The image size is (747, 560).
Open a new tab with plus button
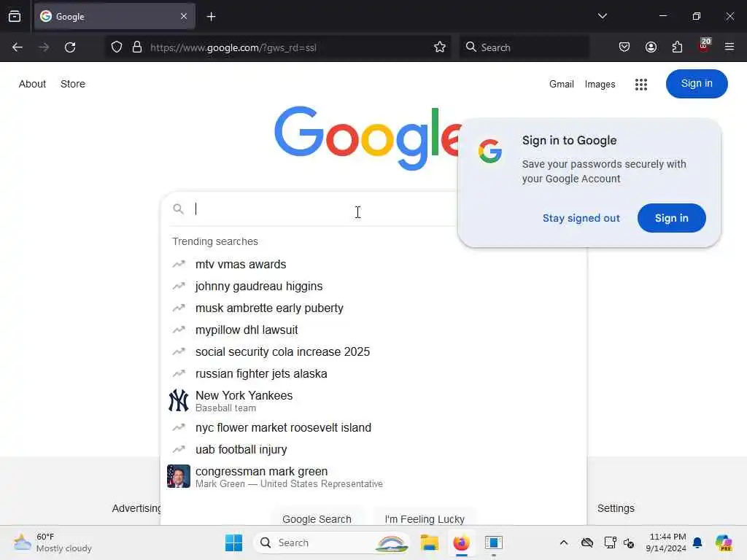click(x=211, y=17)
